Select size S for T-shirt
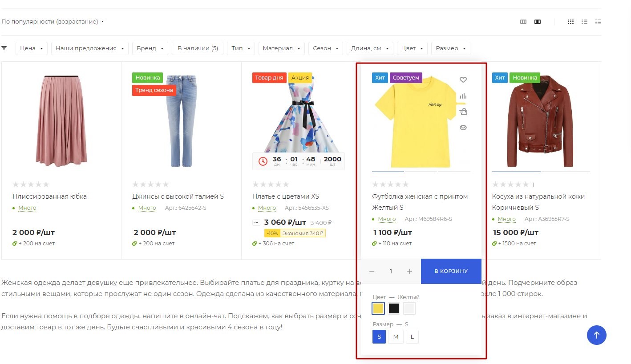Viewport: 631px width, 364px height. [379, 337]
